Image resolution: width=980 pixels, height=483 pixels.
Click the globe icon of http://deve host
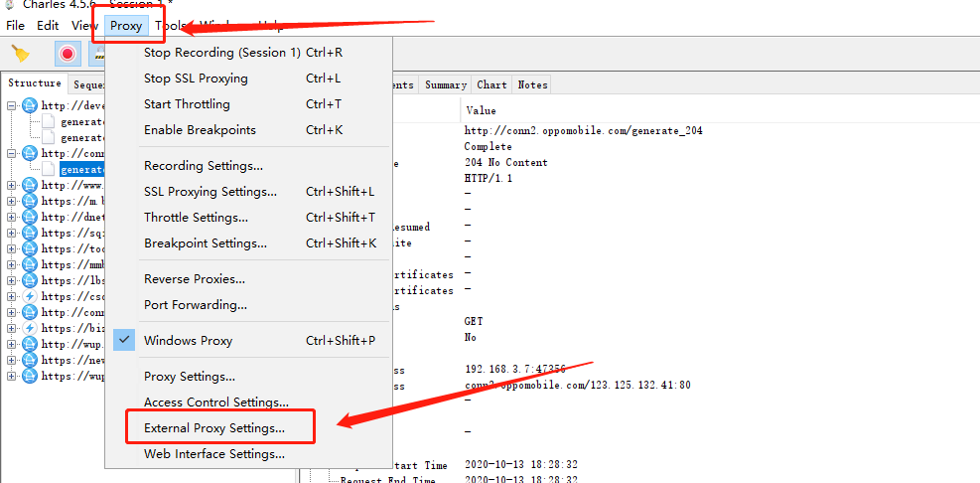click(x=30, y=105)
